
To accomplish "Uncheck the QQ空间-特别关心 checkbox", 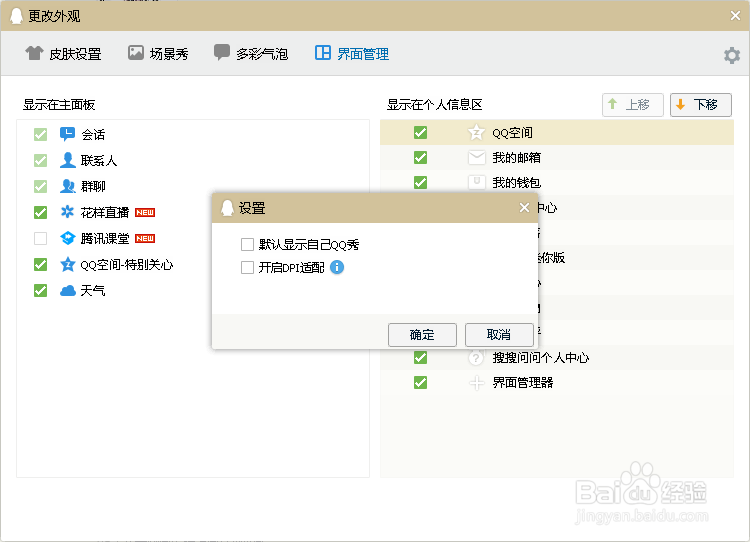I will tap(41, 264).
